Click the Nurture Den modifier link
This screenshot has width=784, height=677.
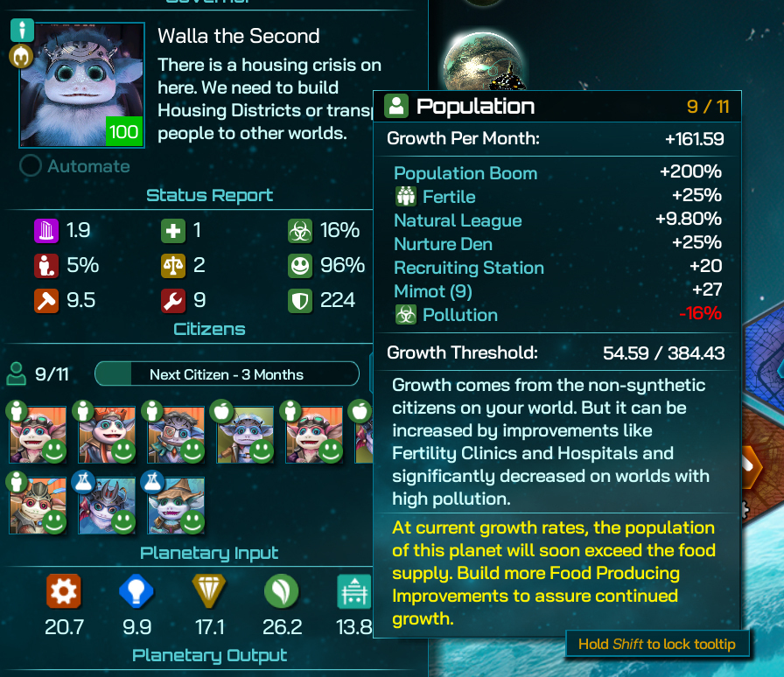(443, 244)
